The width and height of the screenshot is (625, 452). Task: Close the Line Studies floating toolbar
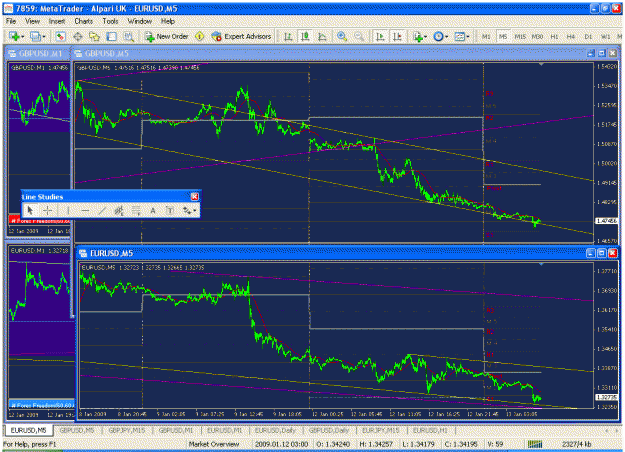195,197
